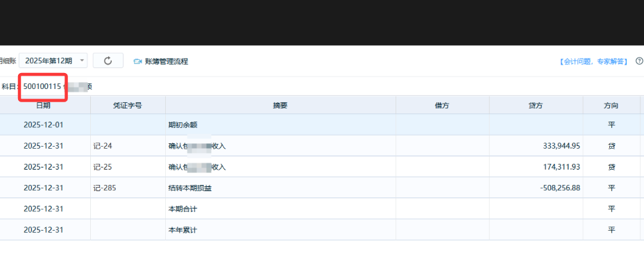Viewport: 644px width, 253px height.
Task: Click the 本年累计 summary cell
Action: click(280, 230)
